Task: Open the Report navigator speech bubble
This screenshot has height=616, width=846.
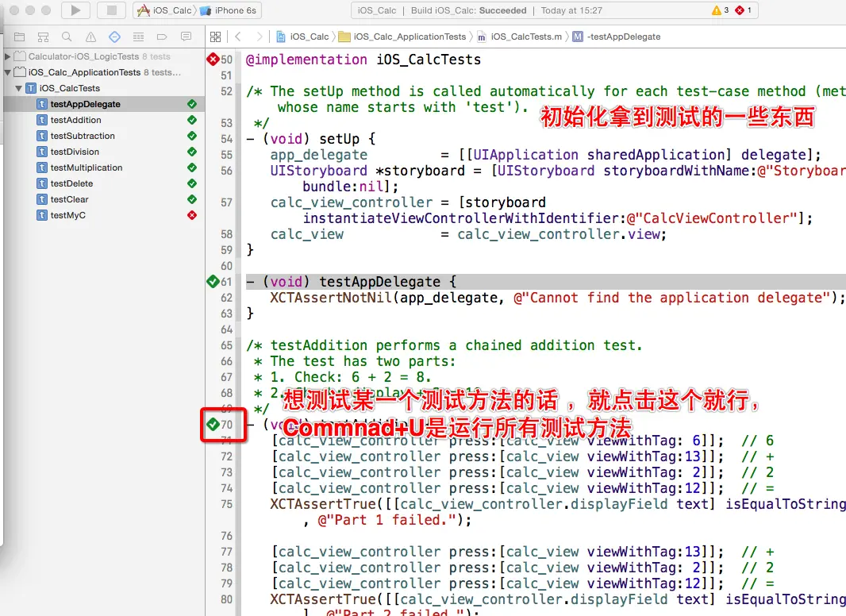Action: pos(187,37)
